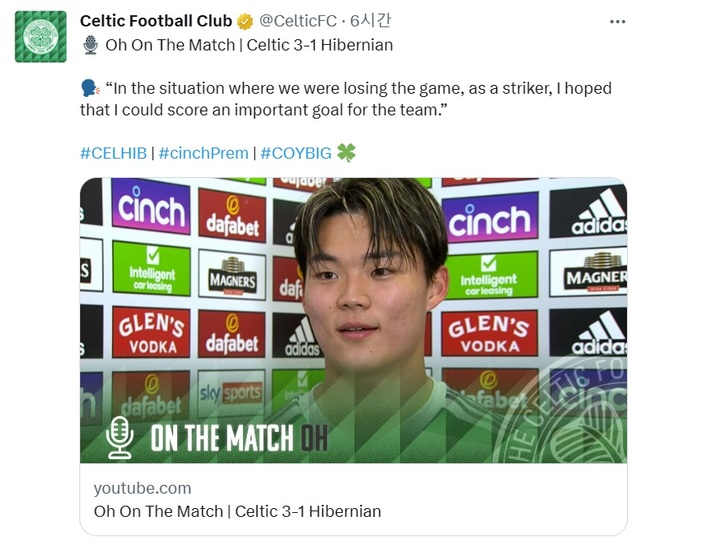Click the microphone emoji in the tweet headline
This screenshot has width=720, height=557.
(90, 45)
